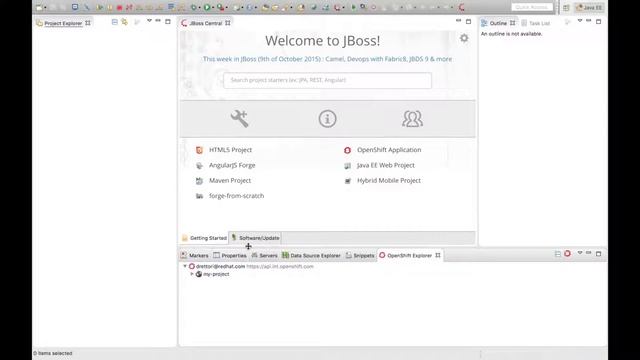Screen dimensions: 640x360
Task: Open Outline view menu arrow
Action: pos(580,21)
